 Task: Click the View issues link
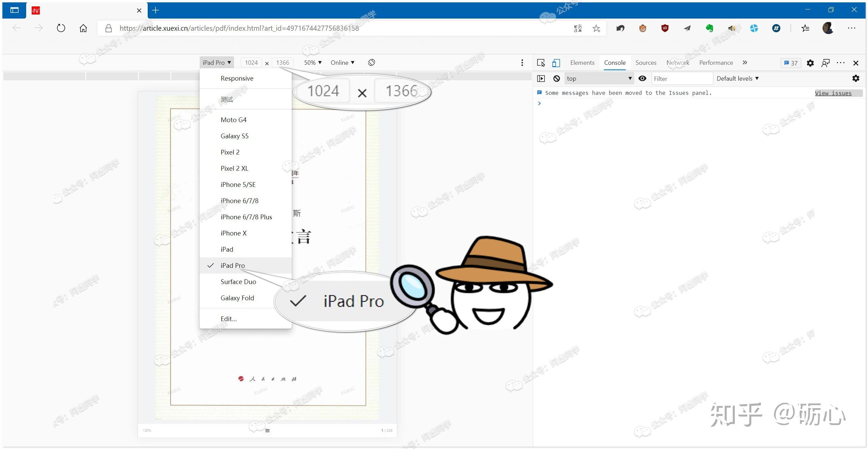coord(833,93)
